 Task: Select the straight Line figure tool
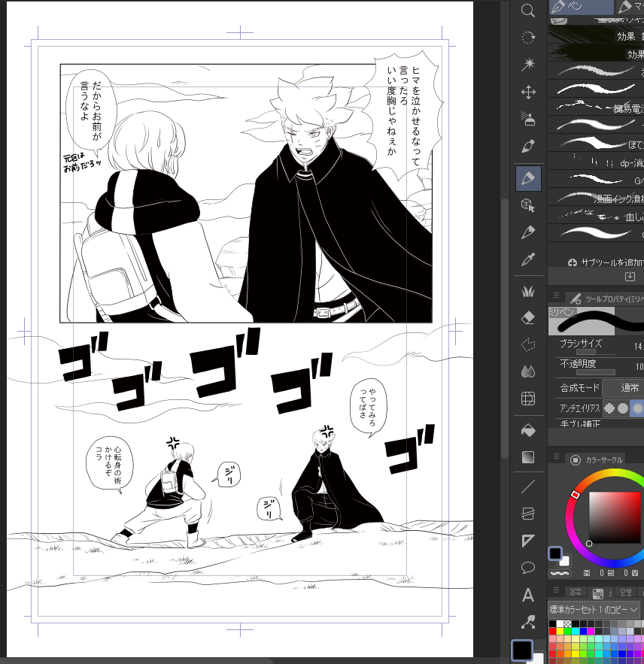(x=528, y=487)
